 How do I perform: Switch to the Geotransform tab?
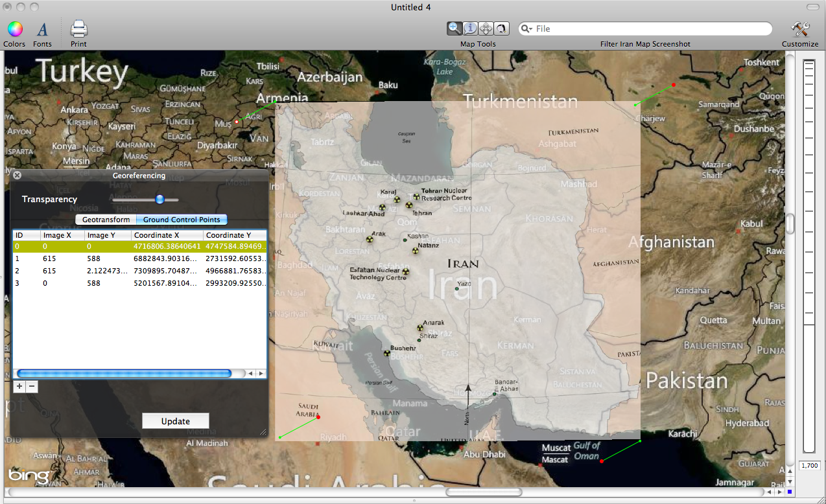pos(106,220)
